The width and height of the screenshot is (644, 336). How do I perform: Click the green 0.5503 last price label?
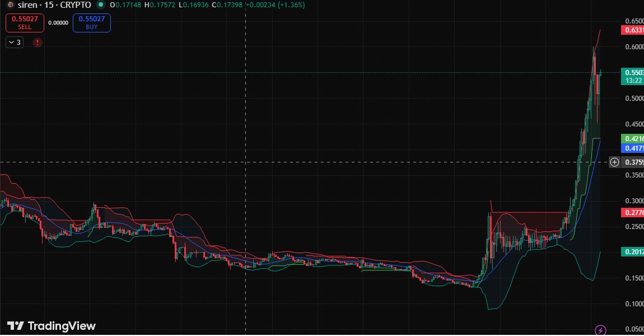click(x=632, y=72)
